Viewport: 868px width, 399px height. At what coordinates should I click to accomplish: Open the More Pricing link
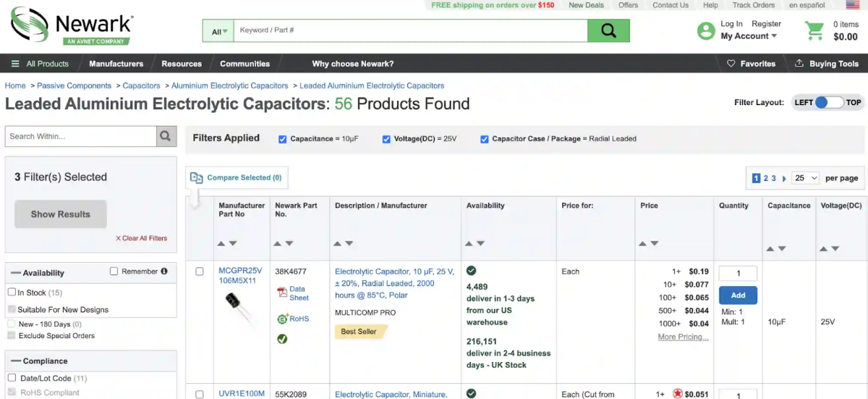pyautogui.click(x=683, y=337)
